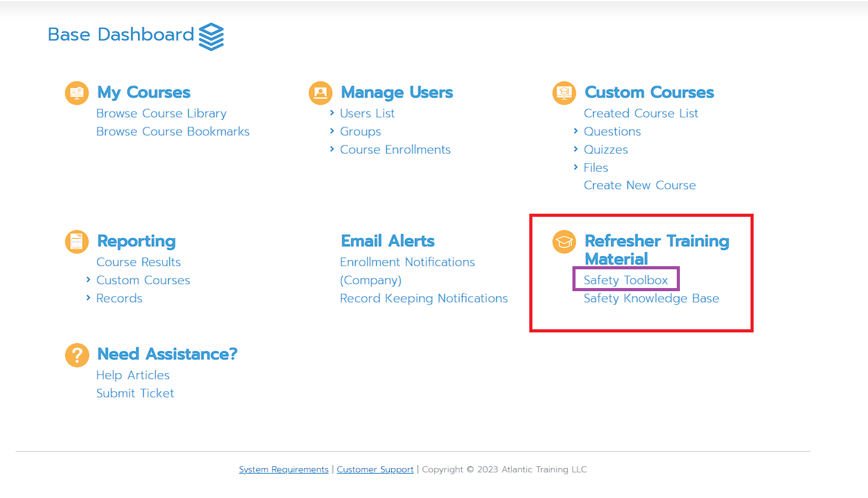The width and height of the screenshot is (868, 498).
Task: Open the Custom Courses heading
Action: [649, 92]
